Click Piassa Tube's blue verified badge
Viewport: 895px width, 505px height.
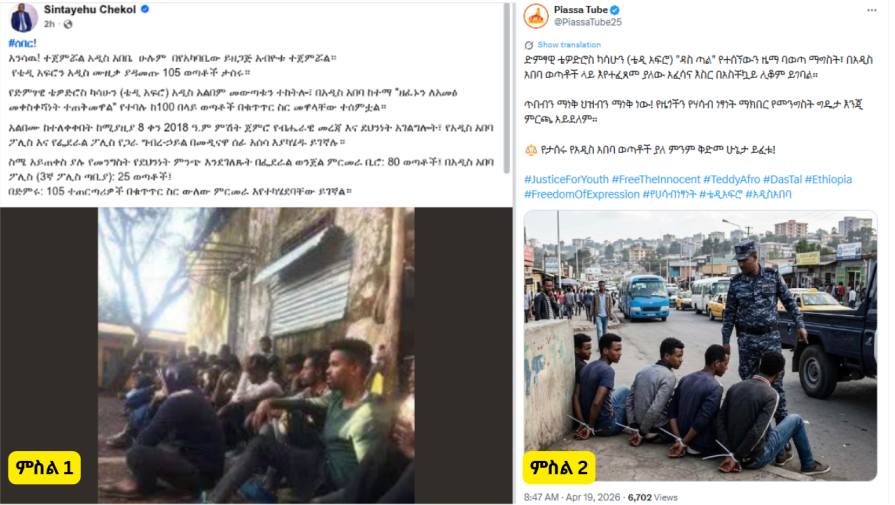[x=615, y=10]
